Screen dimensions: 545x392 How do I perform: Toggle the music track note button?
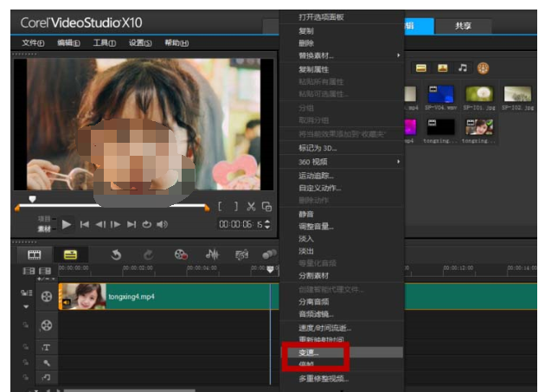click(46, 377)
